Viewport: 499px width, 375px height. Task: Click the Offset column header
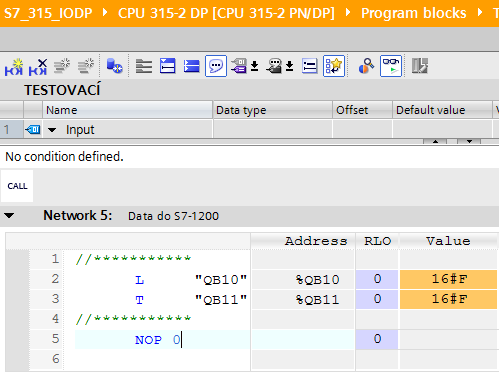362,110
